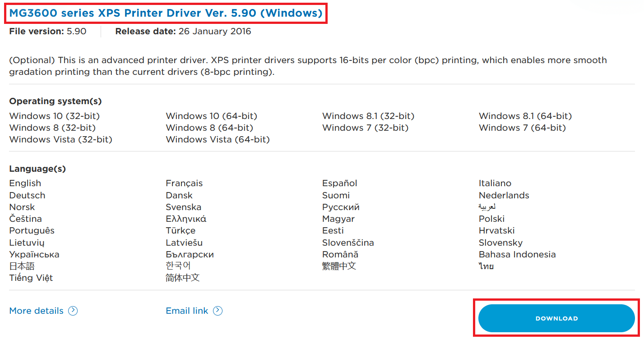Click the Français language entry
Image resolution: width=644 pixels, height=339 pixels.
pyautogui.click(x=184, y=183)
